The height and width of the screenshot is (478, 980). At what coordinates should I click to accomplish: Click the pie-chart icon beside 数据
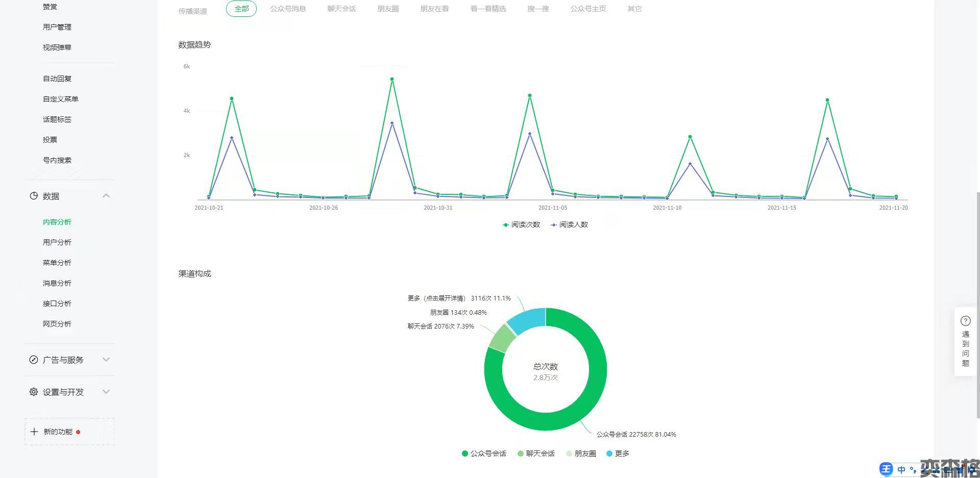coord(34,196)
